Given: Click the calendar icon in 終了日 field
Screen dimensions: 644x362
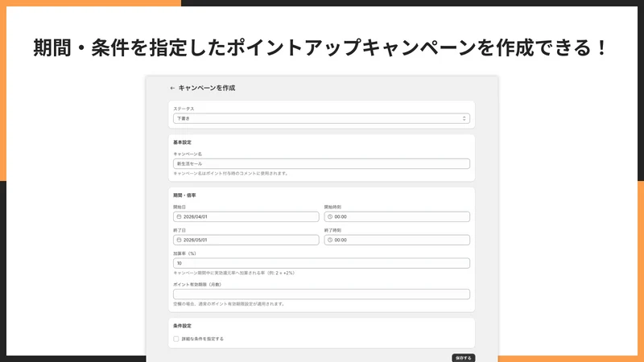Looking at the screenshot, I should point(179,240).
